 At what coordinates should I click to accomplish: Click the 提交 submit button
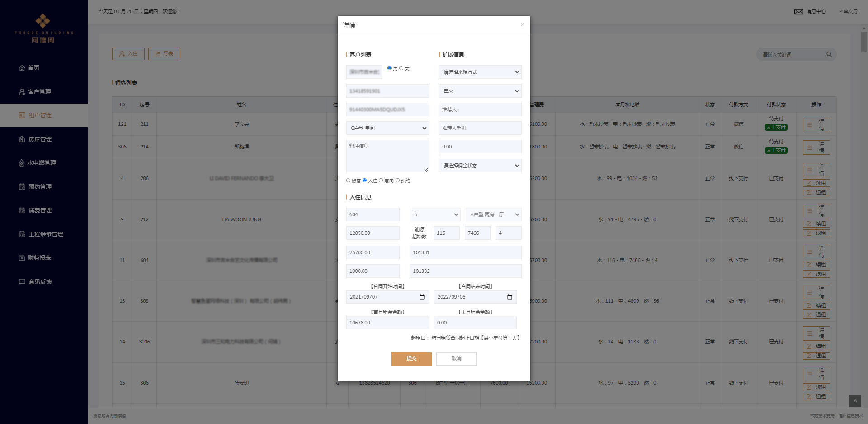tap(411, 358)
